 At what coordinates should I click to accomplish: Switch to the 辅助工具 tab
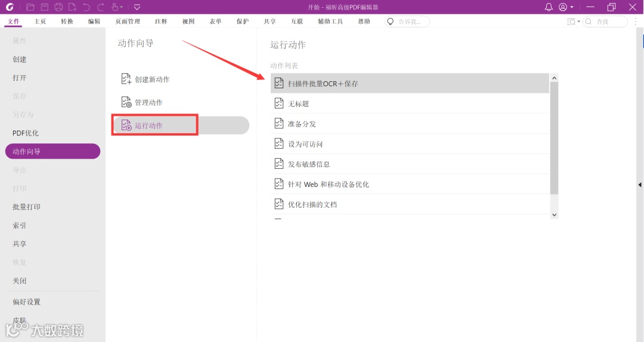pos(330,21)
